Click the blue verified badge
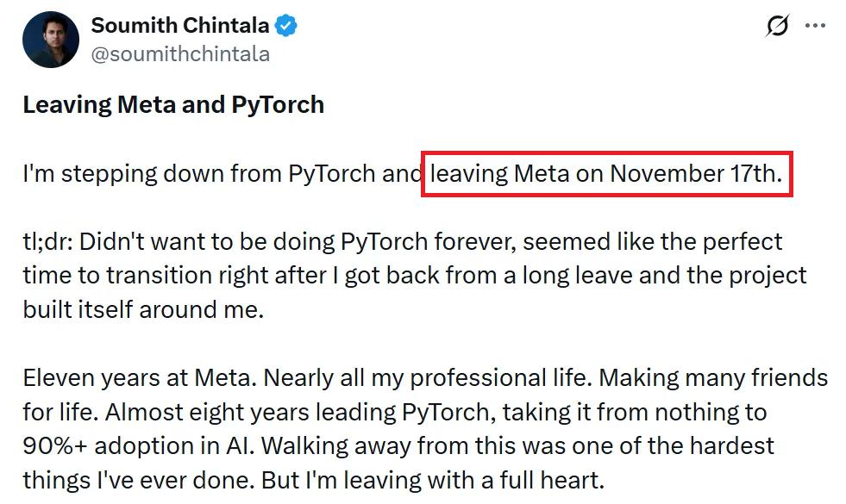Viewport: 846px width, 504px height. coord(286,26)
